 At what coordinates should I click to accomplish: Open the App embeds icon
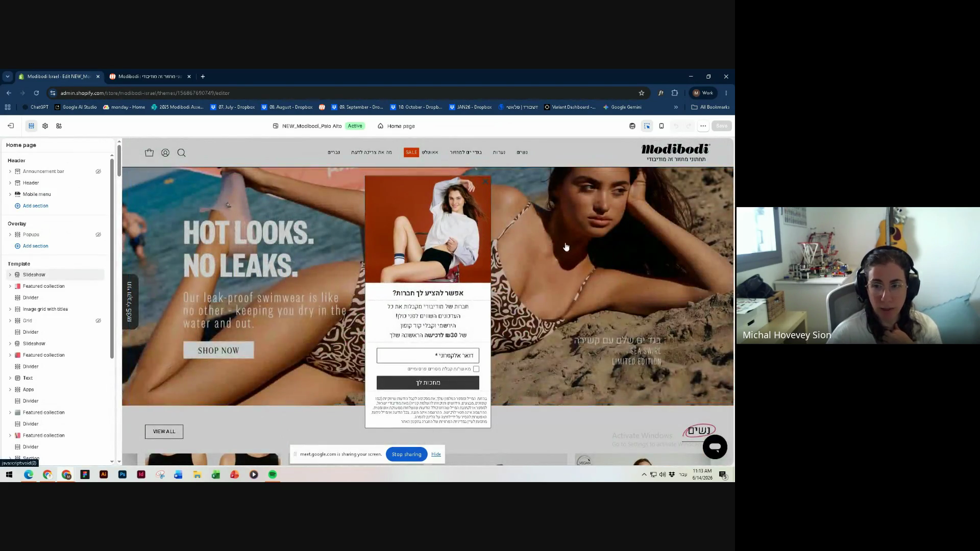pyautogui.click(x=59, y=126)
